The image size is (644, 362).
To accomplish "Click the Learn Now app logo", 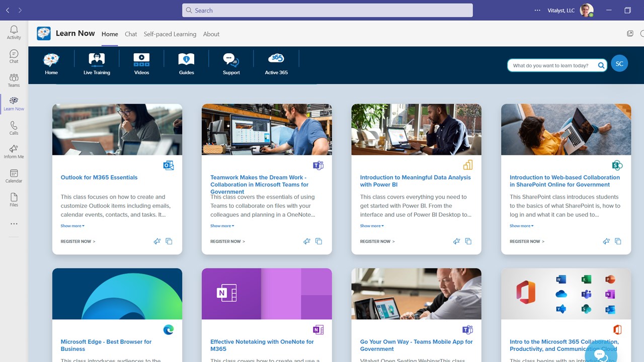I will coord(44,34).
